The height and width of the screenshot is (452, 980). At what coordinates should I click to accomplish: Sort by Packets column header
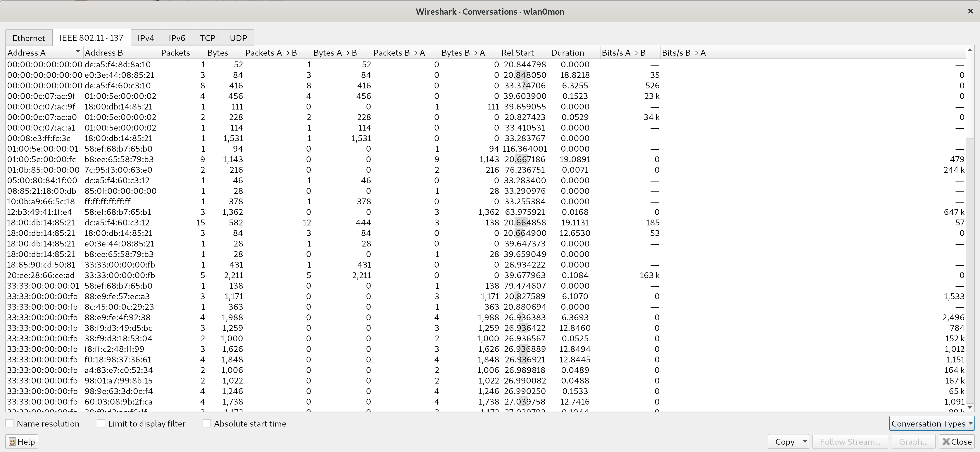point(176,53)
